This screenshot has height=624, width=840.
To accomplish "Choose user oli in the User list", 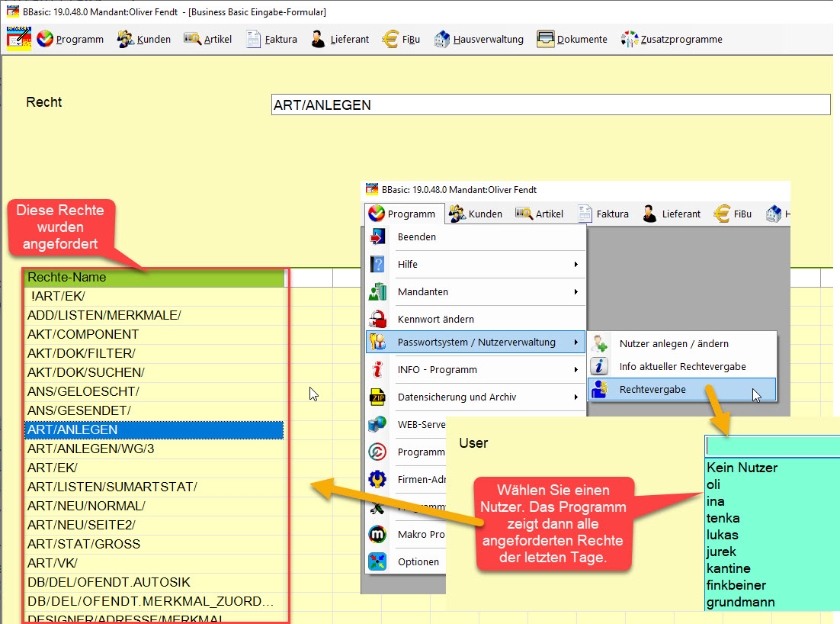I will point(772,484).
